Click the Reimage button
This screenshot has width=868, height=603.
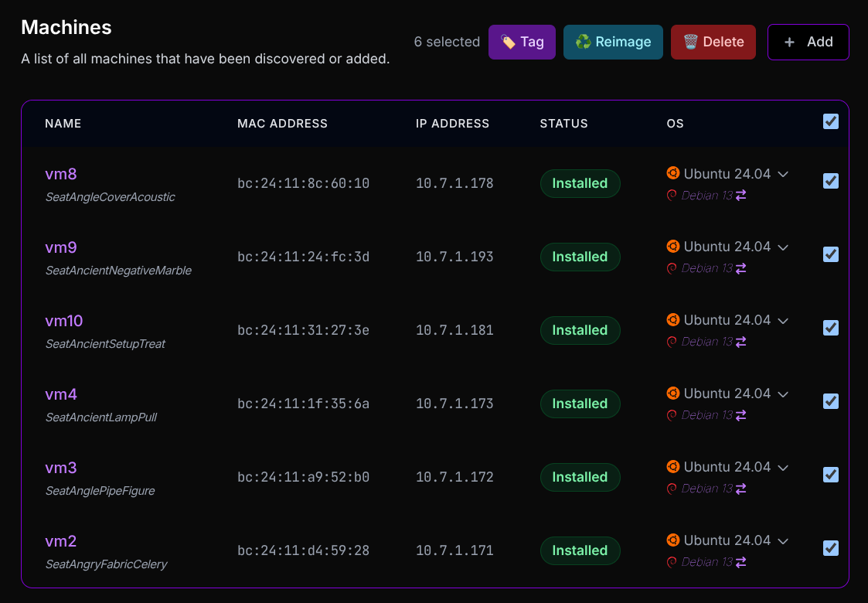[613, 42]
